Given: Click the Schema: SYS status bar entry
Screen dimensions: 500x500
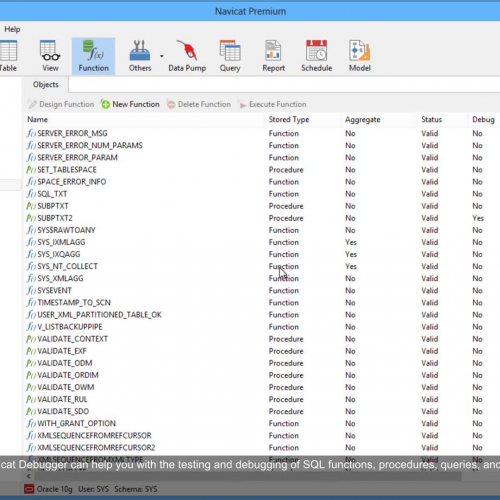Looking at the screenshot, I should click(x=136, y=489).
